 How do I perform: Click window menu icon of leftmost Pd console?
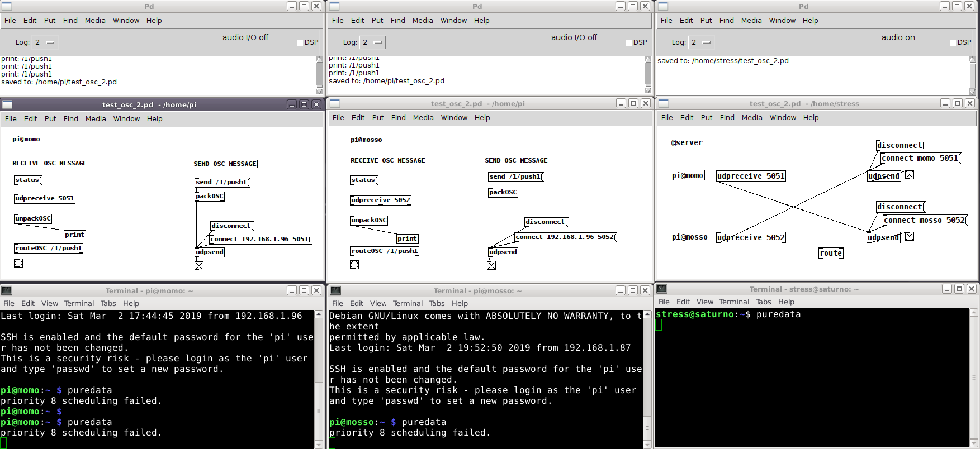7,6
